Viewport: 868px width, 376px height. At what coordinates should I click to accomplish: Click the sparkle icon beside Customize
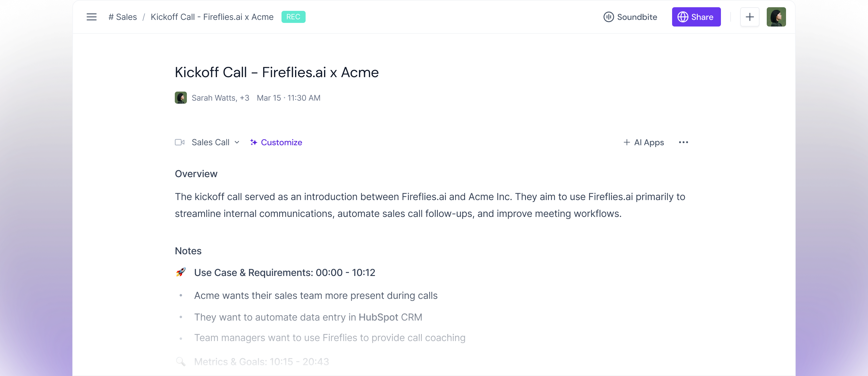pyautogui.click(x=254, y=142)
